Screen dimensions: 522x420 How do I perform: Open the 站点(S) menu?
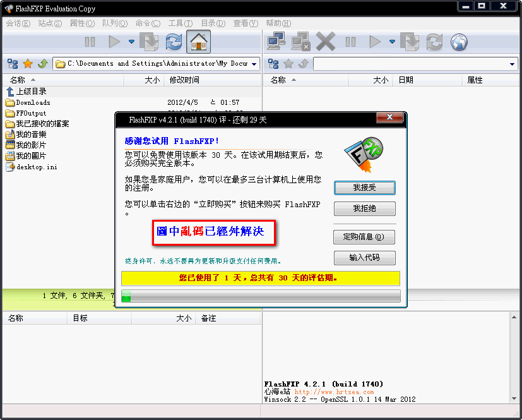click(x=50, y=23)
